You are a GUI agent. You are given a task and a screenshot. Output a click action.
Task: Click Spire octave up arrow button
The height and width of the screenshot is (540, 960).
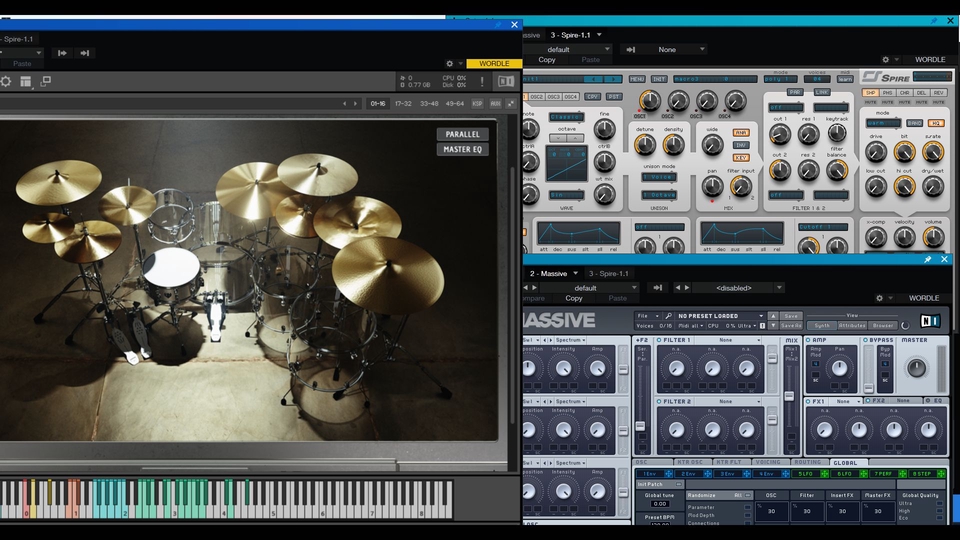[x=575, y=138]
